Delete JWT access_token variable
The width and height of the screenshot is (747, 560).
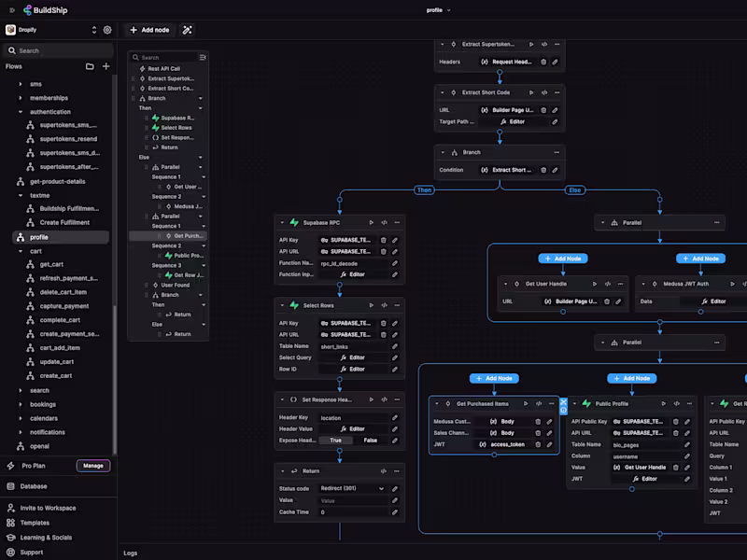click(x=538, y=444)
